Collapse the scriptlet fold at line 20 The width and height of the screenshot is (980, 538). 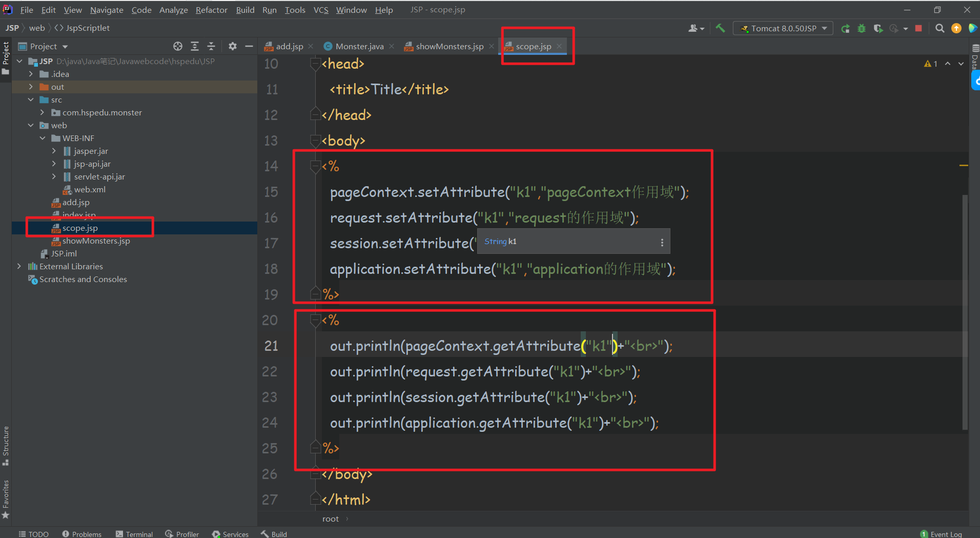316,320
